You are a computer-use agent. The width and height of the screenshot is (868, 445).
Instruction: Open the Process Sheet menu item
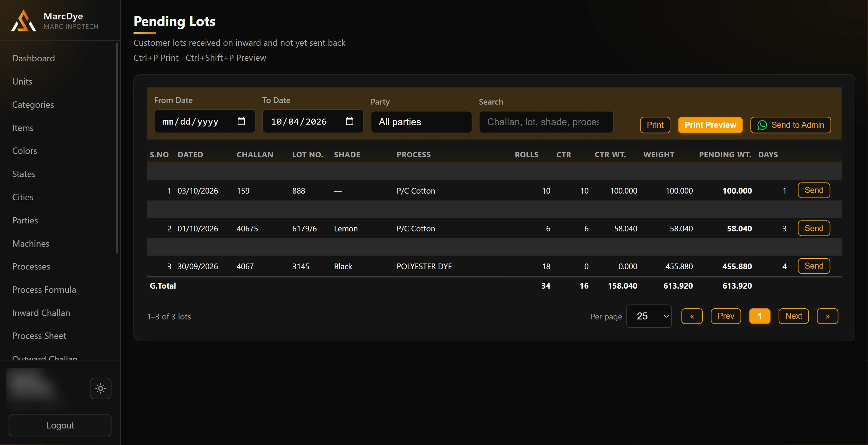click(39, 336)
